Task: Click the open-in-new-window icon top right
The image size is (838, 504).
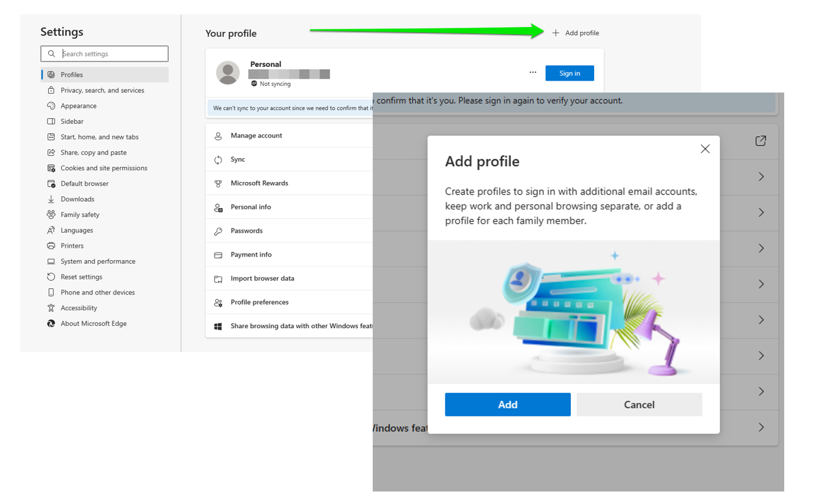Action: [760, 141]
